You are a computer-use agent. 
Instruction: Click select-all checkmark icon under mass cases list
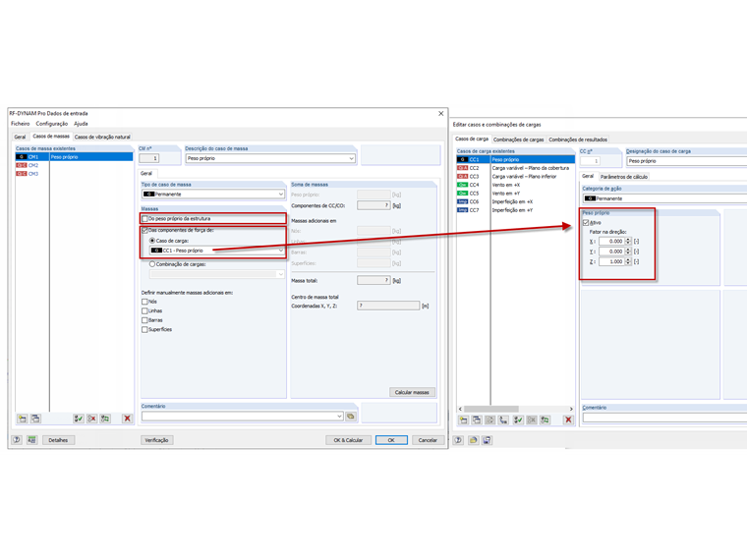coord(78,419)
